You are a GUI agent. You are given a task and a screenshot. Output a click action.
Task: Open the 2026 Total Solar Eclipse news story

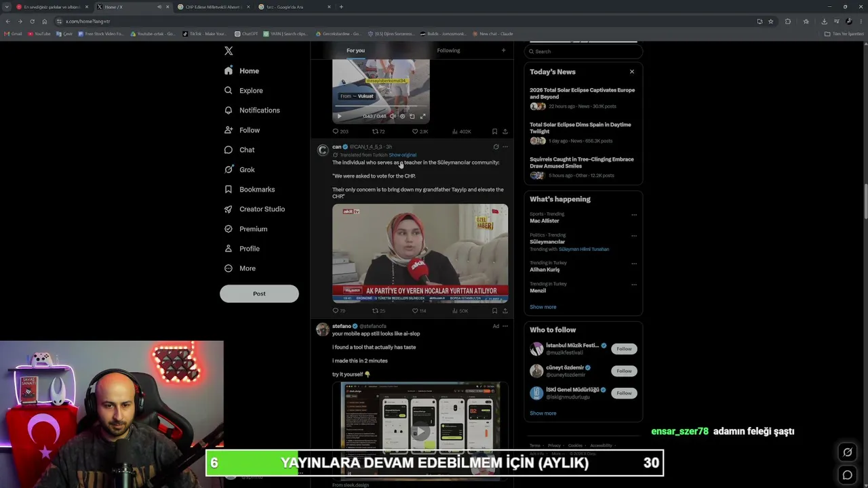(x=583, y=94)
